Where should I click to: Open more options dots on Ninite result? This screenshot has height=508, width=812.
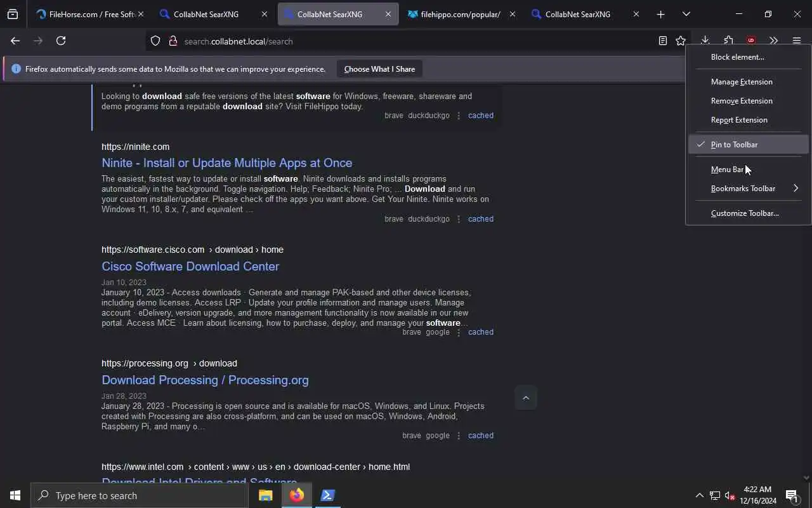coord(459,219)
